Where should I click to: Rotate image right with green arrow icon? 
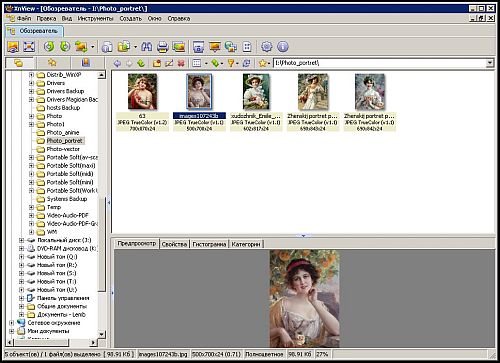click(x=65, y=47)
